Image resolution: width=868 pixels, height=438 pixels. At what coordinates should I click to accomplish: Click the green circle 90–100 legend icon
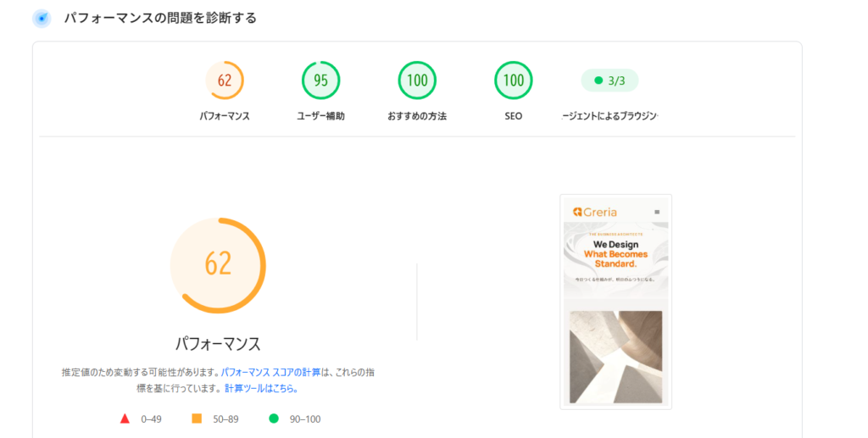(274, 419)
